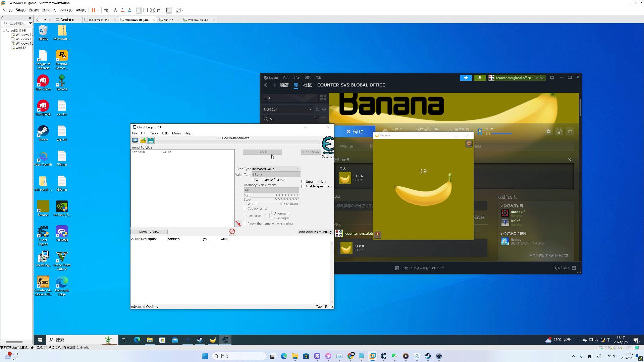Switch to the win112 VMware tab

click(x=168, y=20)
